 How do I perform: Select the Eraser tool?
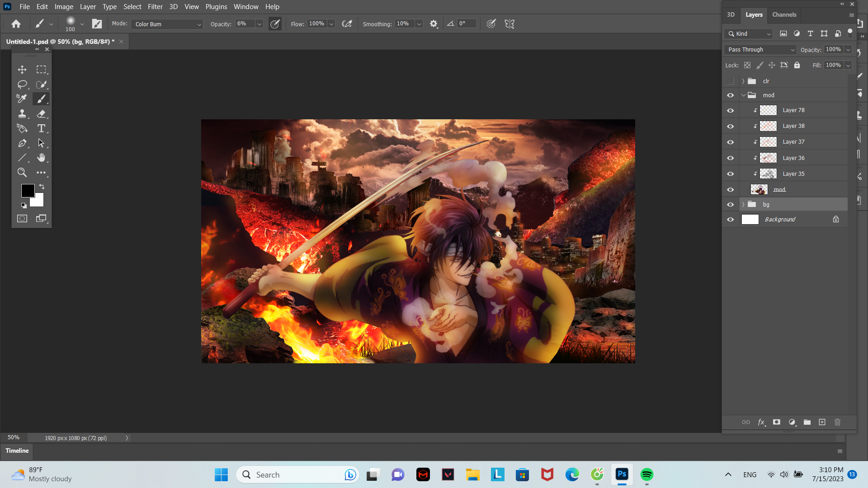41,114
